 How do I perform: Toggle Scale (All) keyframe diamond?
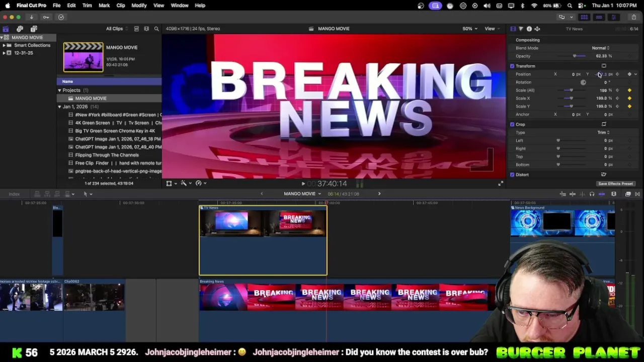[x=629, y=90]
